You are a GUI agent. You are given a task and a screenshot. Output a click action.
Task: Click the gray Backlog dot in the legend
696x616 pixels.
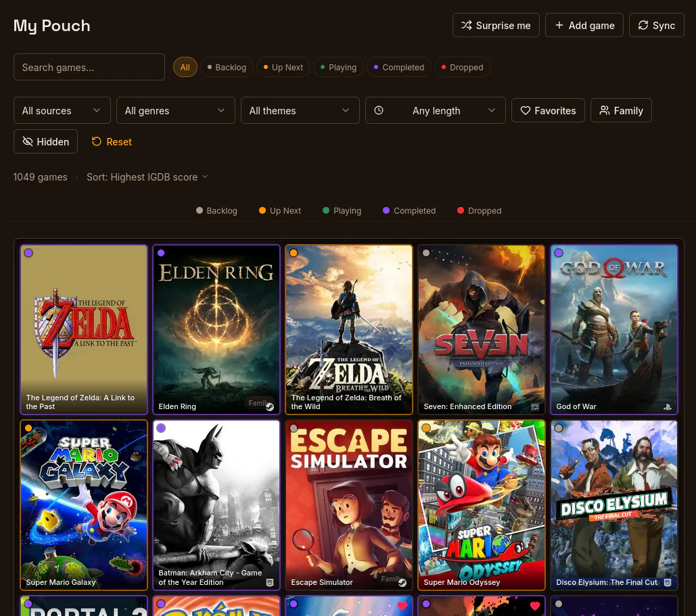click(200, 210)
